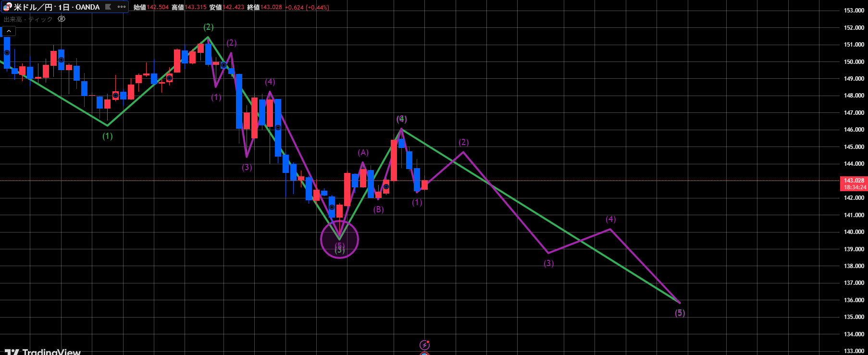Show the hidden volume indicator via eye icon

point(62,19)
